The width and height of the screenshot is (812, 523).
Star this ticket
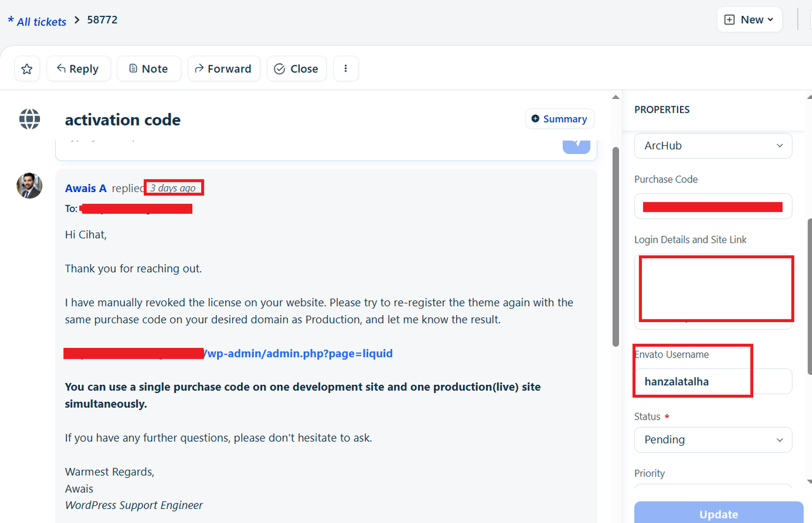coord(27,69)
